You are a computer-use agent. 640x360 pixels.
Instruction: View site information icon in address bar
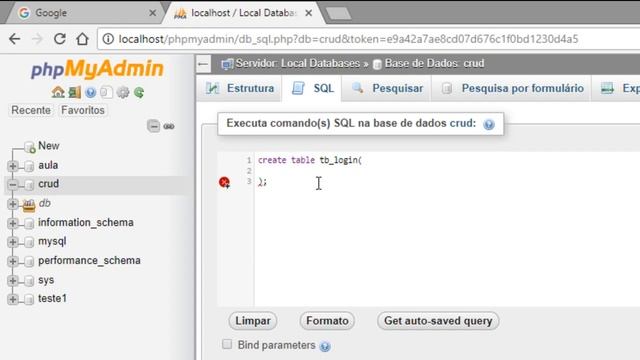(108, 39)
